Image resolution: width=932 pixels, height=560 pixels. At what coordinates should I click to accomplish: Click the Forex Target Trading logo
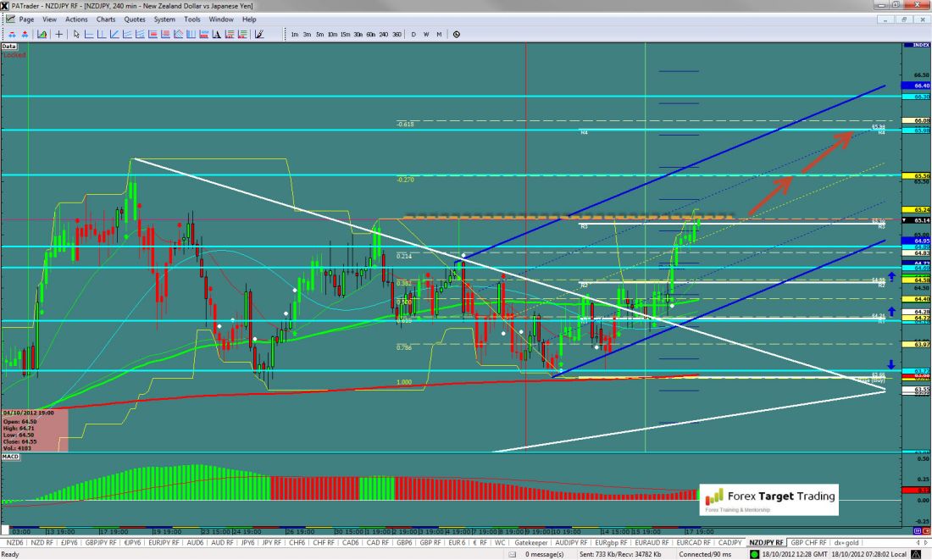coord(769,500)
